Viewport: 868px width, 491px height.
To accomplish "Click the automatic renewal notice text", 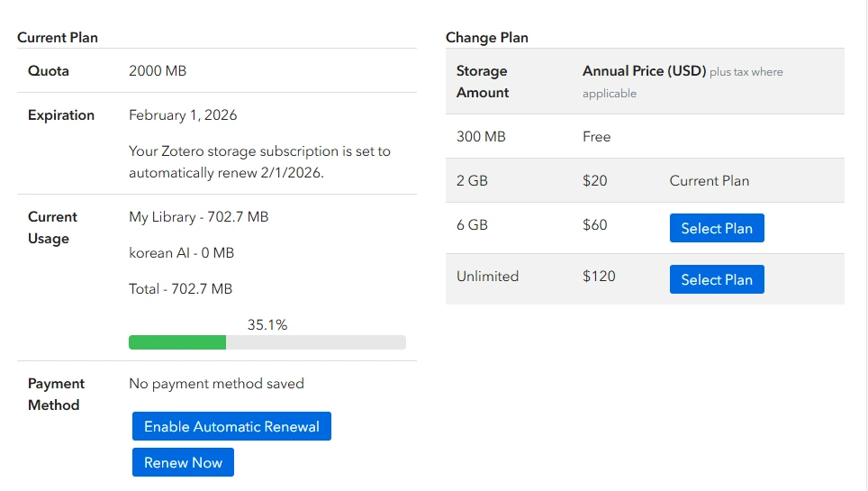I will 259,162.
